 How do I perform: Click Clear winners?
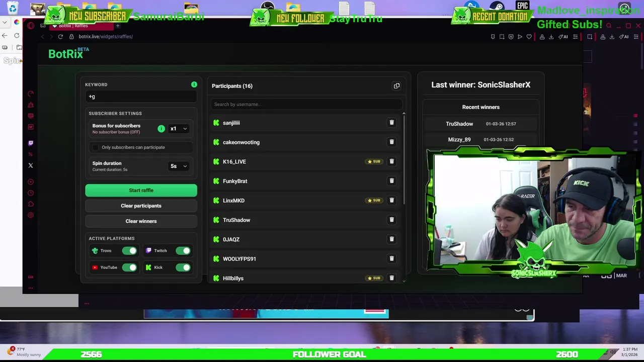pos(141,221)
